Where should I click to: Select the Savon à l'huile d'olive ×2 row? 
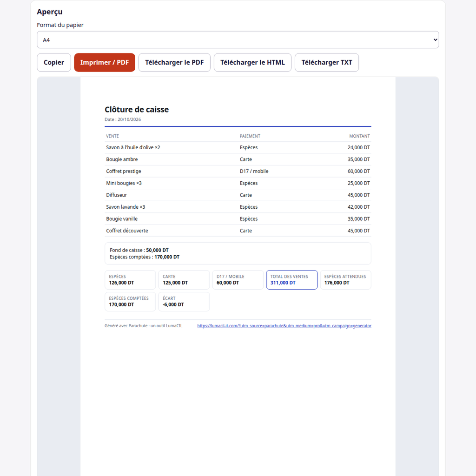[238, 147]
